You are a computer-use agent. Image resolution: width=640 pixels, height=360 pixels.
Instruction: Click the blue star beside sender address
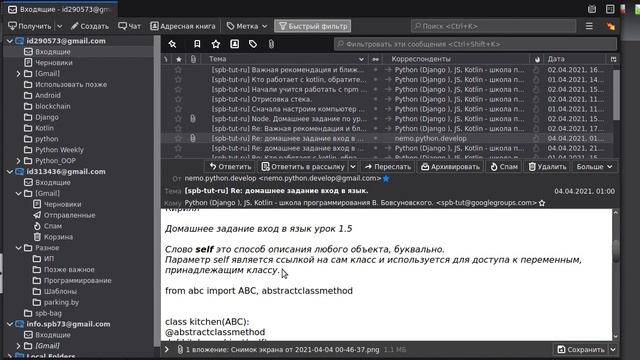386,178
